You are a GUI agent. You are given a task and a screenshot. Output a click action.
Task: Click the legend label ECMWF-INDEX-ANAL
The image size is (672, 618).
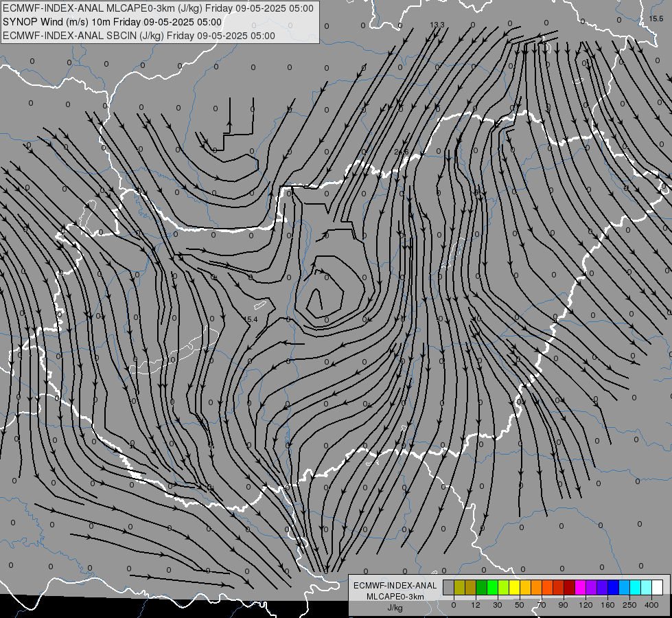[395, 586]
